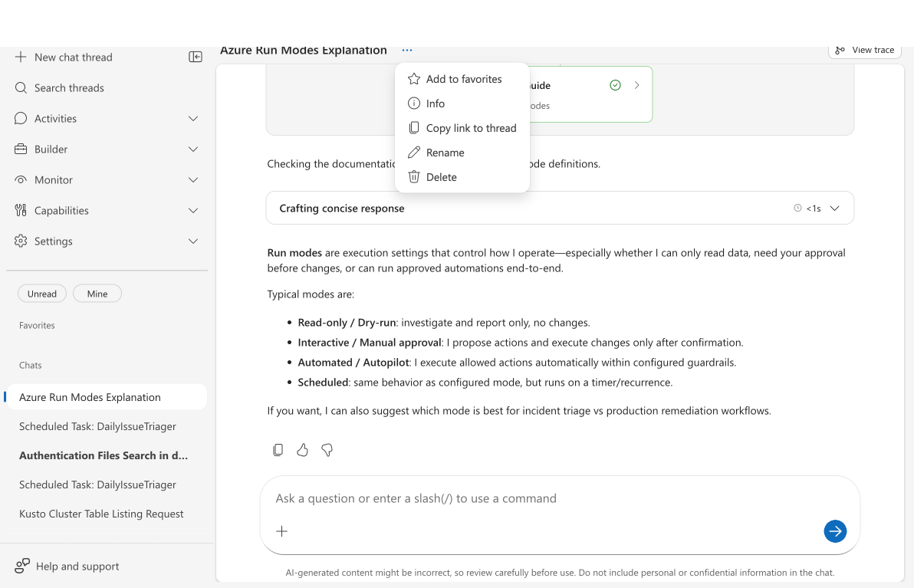
Task: Click the "<1s" duration indicator
Action: point(813,208)
